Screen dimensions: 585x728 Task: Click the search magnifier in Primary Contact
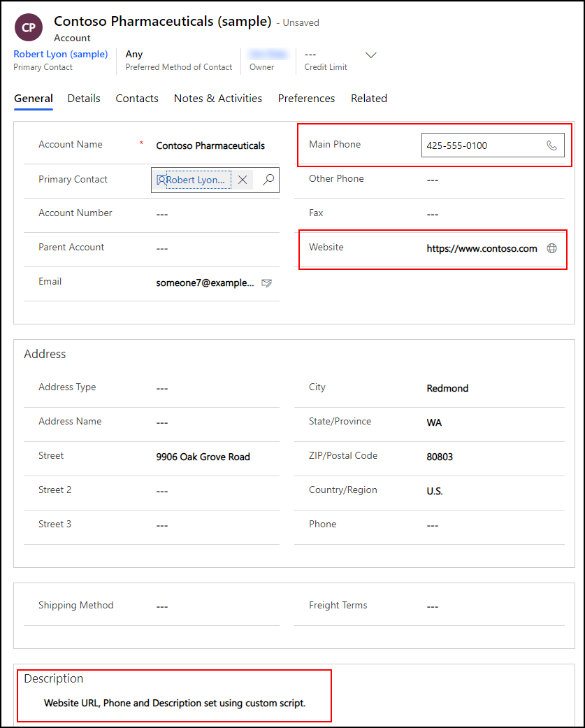[x=268, y=180]
